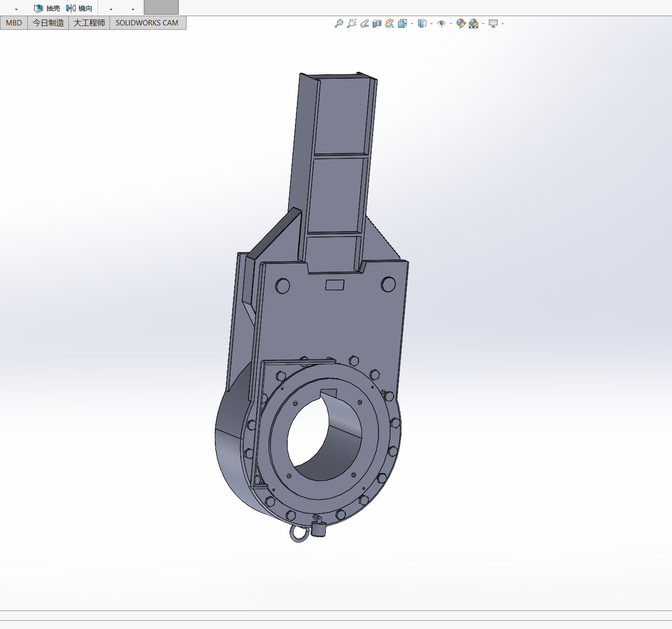
Task: Open Dynamic Annotation Views tool
Action: (390, 23)
